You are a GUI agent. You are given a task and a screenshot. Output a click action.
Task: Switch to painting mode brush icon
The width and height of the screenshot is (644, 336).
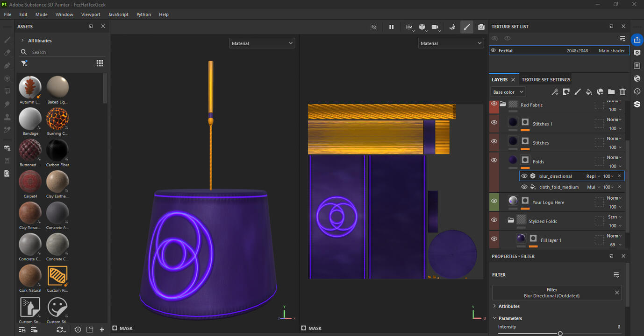tap(467, 27)
